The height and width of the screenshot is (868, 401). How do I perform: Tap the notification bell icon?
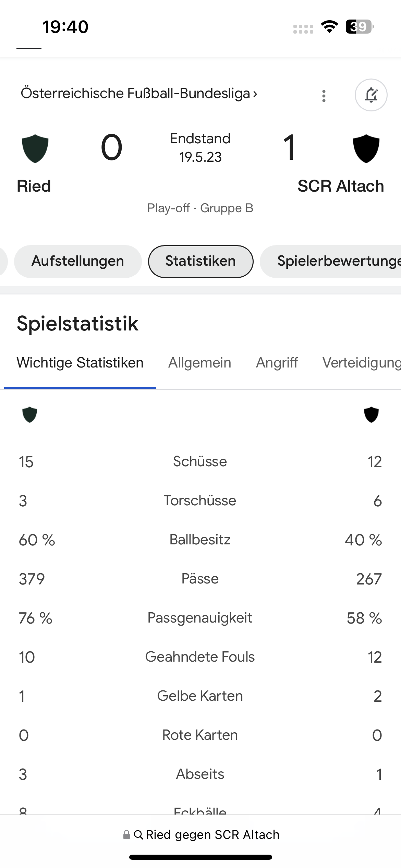point(371,95)
